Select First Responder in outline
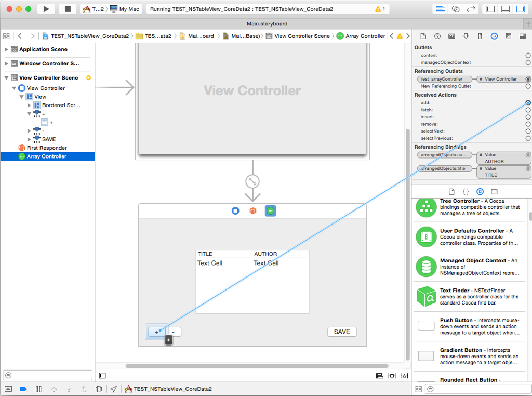The image size is (532, 396). point(47,148)
